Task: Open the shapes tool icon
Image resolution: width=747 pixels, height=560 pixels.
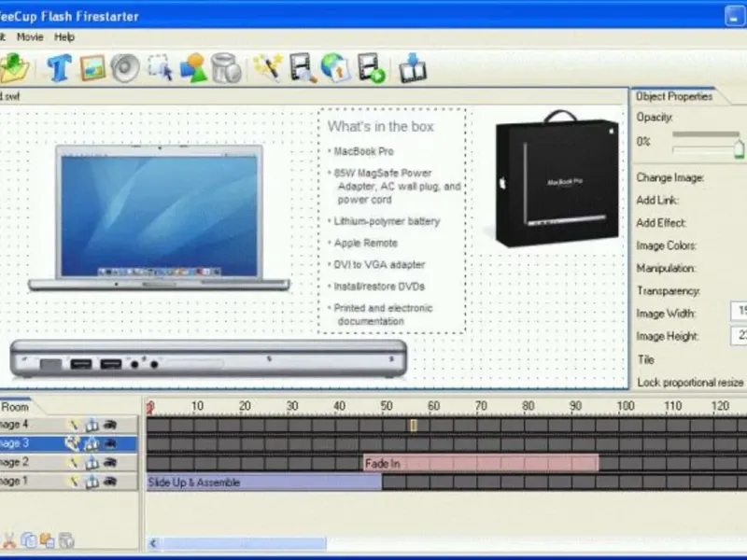Action: pyautogui.click(x=193, y=68)
